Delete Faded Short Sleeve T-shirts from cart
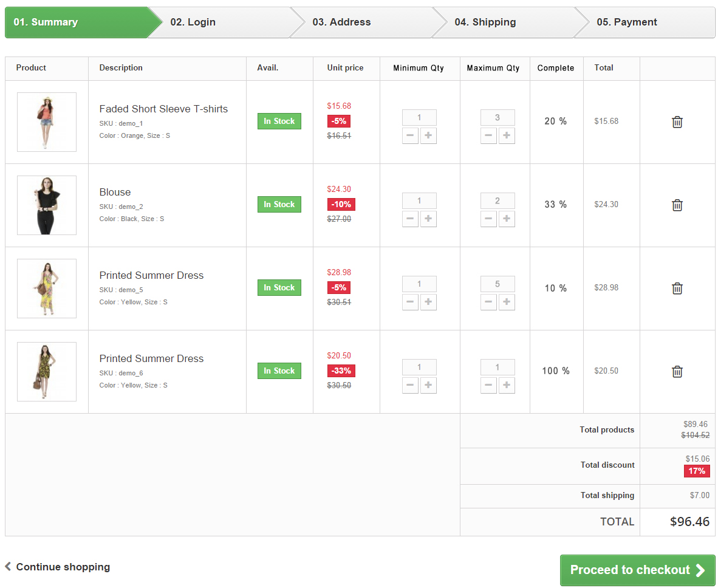This screenshot has height=588, width=718. pyautogui.click(x=677, y=122)
